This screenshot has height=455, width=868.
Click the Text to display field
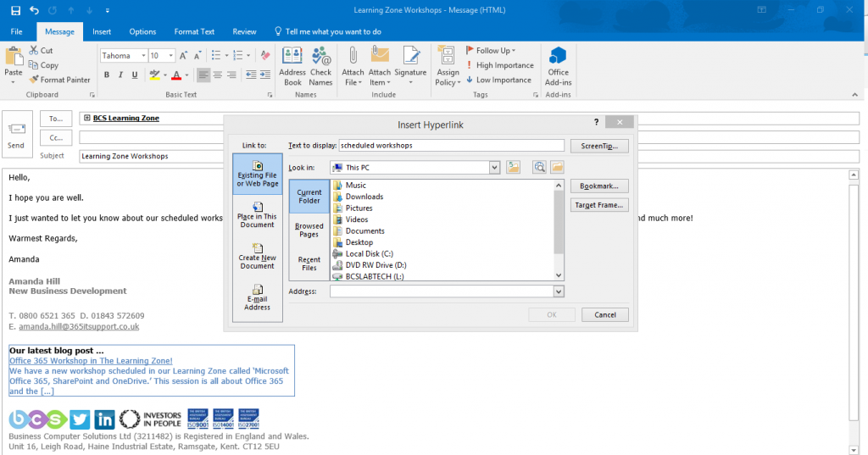[x=451, y=146]
